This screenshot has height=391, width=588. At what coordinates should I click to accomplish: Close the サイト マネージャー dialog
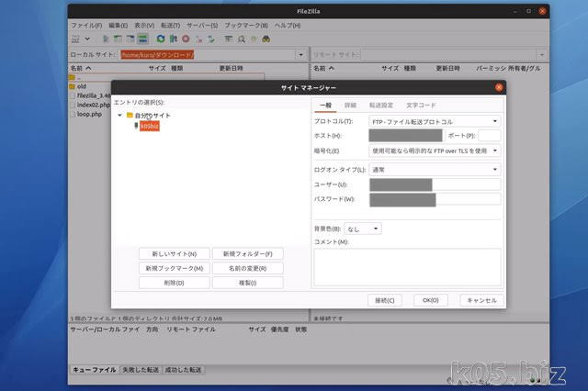click(499, 87)
